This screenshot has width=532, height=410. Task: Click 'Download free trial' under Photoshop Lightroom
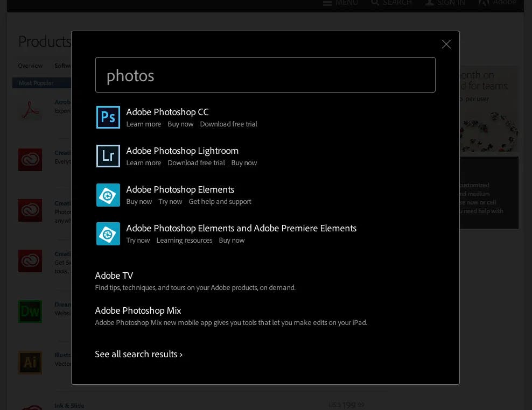coord(196,163)
